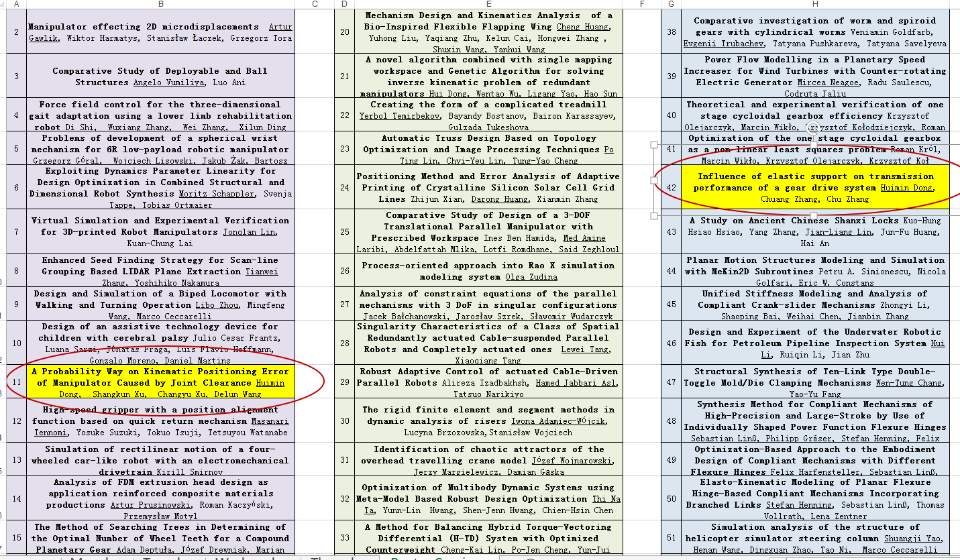Click 'A Study on Ancient Chinese Shanxi Locks' cell
Image resolution: width=960 pixels, height=560 pixels.
pos(815,231)
